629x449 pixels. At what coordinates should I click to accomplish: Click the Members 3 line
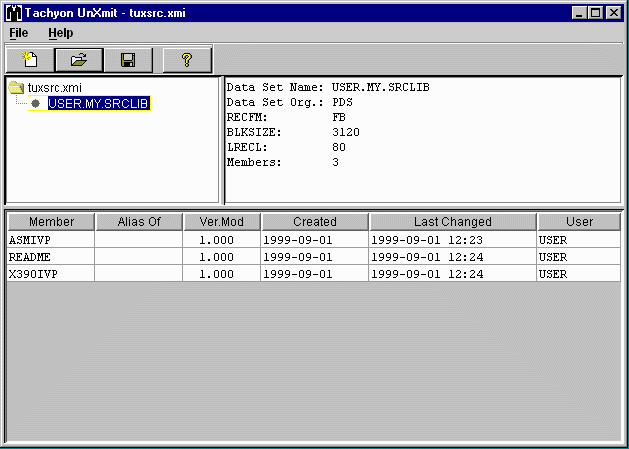tap(282, 163)
